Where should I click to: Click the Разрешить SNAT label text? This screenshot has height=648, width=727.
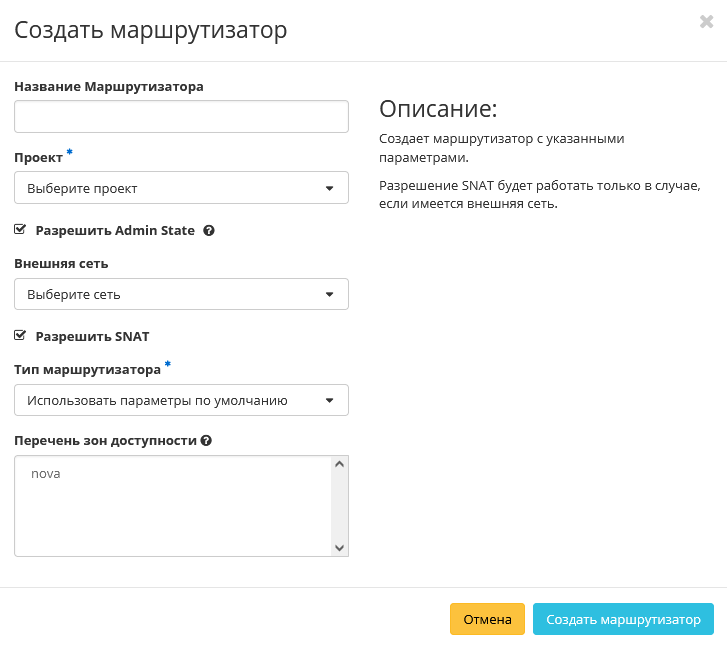click(92, 337)
